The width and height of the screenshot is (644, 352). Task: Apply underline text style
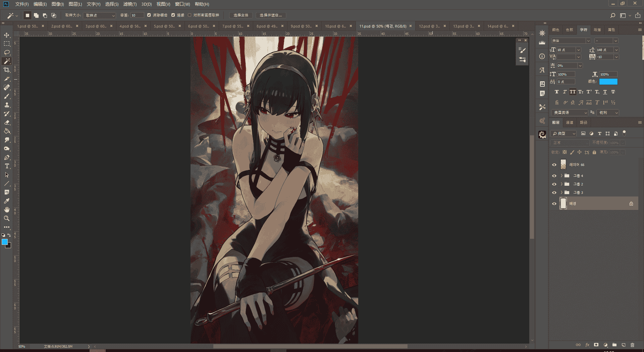pos(605,92)
